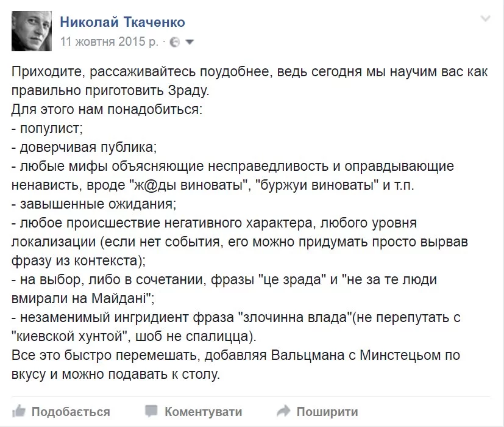Click the globe privacy icon
The width and height of the screenshot is (504, 427).
click(174, 43)
